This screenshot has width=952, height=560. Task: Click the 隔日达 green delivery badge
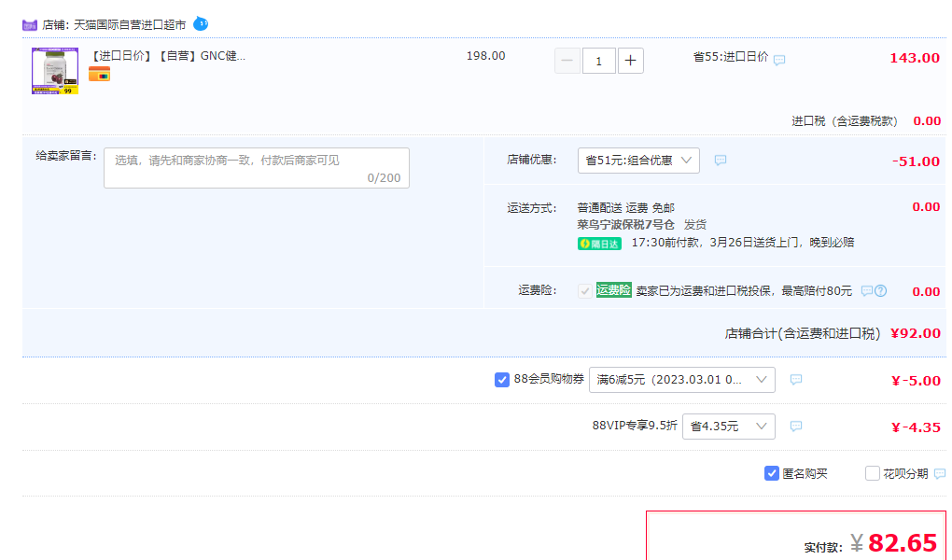pyautogui.click(x=599, y=244)
